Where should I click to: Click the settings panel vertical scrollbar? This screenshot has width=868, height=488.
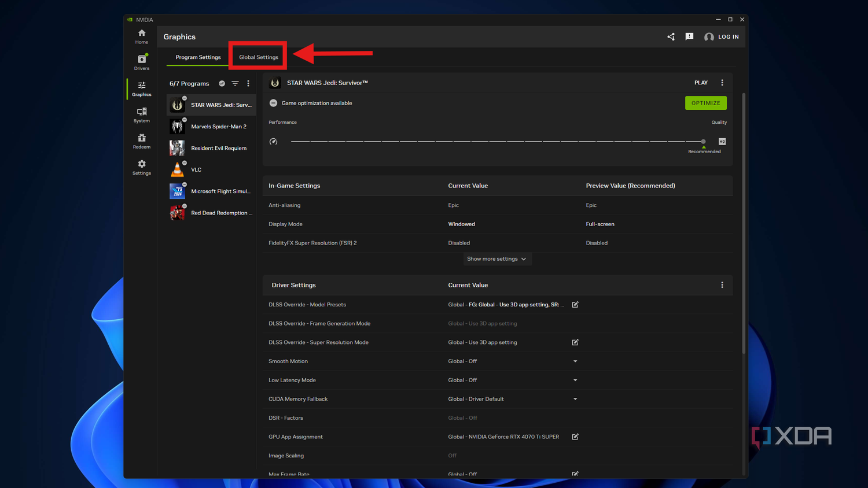744,223
